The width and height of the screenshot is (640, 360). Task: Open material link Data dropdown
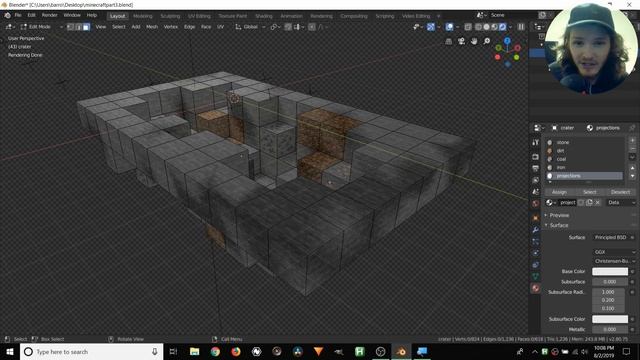(621, 202)
